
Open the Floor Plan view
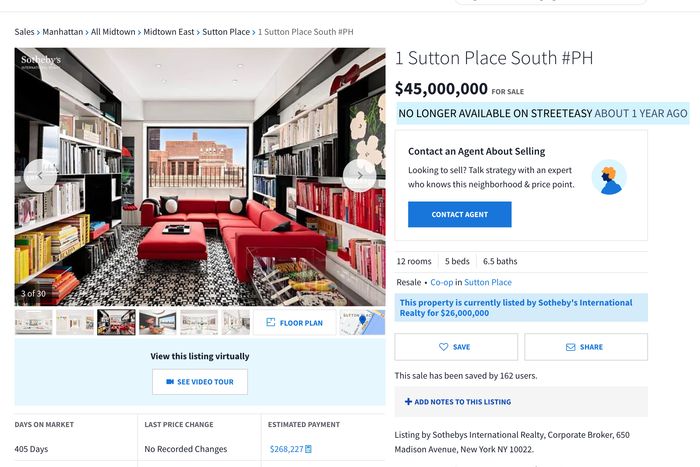tap(295, 322)
